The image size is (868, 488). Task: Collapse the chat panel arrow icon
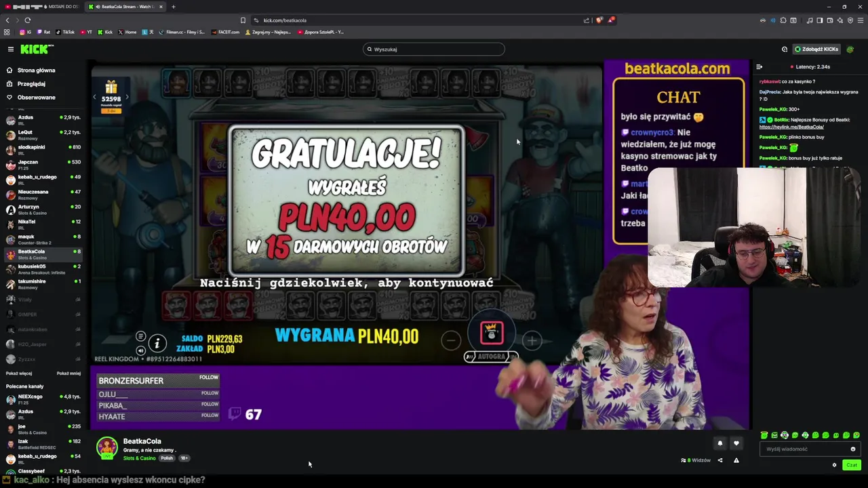(x=759, y=67)
